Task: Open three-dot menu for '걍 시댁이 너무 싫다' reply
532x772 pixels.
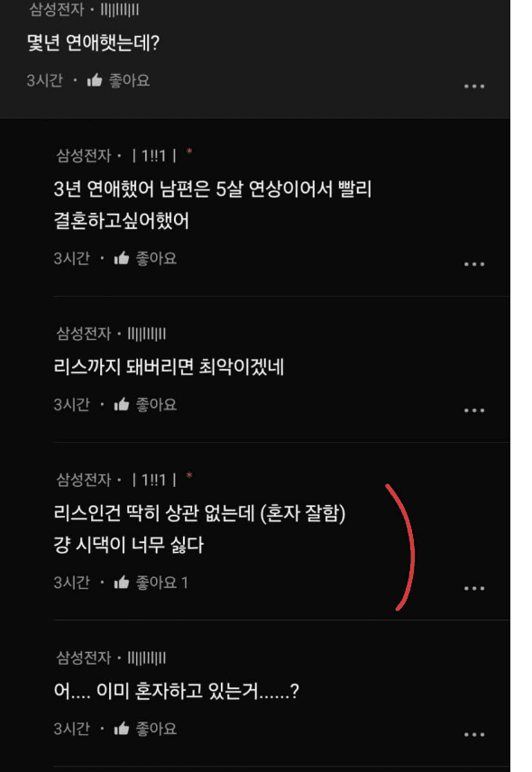Action: (474, 588)
